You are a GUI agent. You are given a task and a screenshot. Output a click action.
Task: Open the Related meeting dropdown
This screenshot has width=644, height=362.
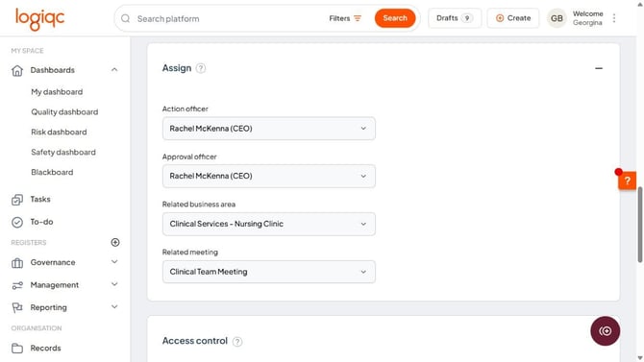[268, 272]
